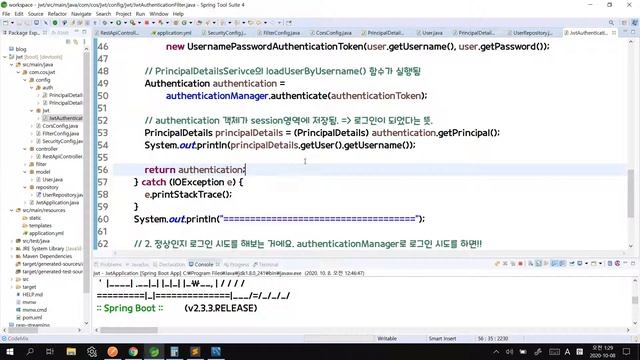Open Sublime Text from the taskbar
Image resolution: width=640 pixels, height=360 pixels.
(x=195, y=351)
